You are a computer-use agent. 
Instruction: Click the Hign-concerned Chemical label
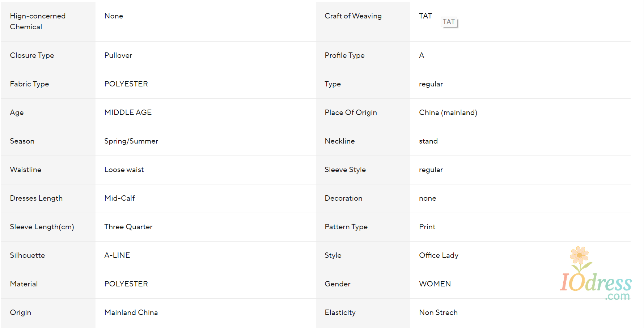tap(38, 21)
